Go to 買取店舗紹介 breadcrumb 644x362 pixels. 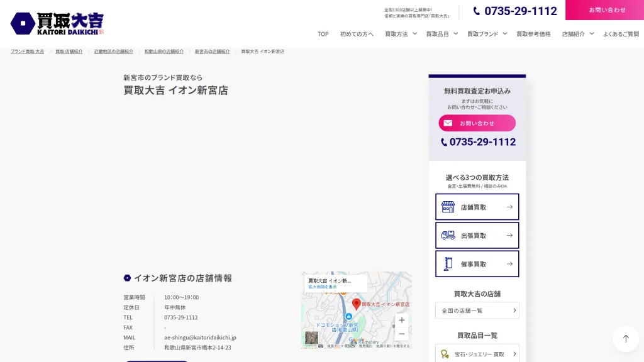click(x=69, y=52)
